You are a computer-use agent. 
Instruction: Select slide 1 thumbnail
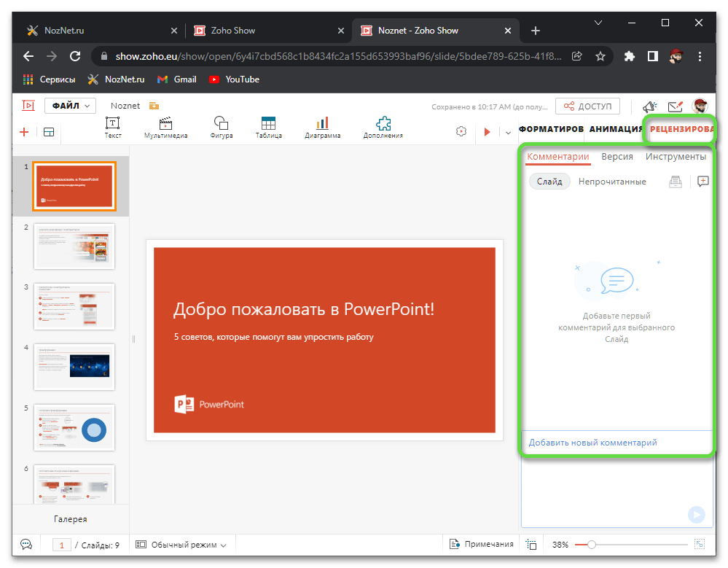74,186
